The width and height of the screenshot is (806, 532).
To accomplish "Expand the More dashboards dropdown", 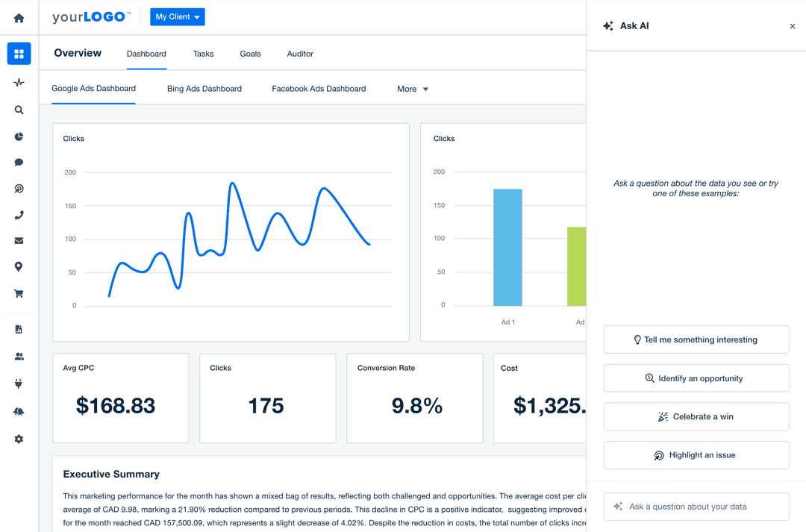I will tap(413, 89).
